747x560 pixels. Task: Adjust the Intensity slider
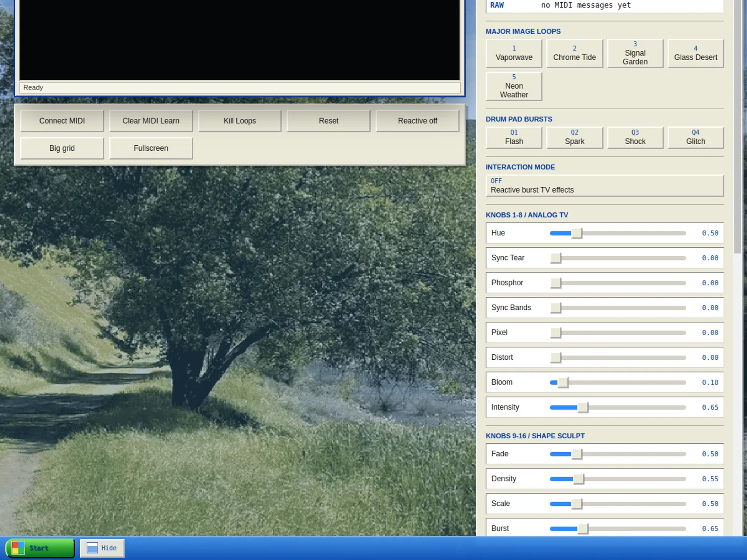pos(618,407)
